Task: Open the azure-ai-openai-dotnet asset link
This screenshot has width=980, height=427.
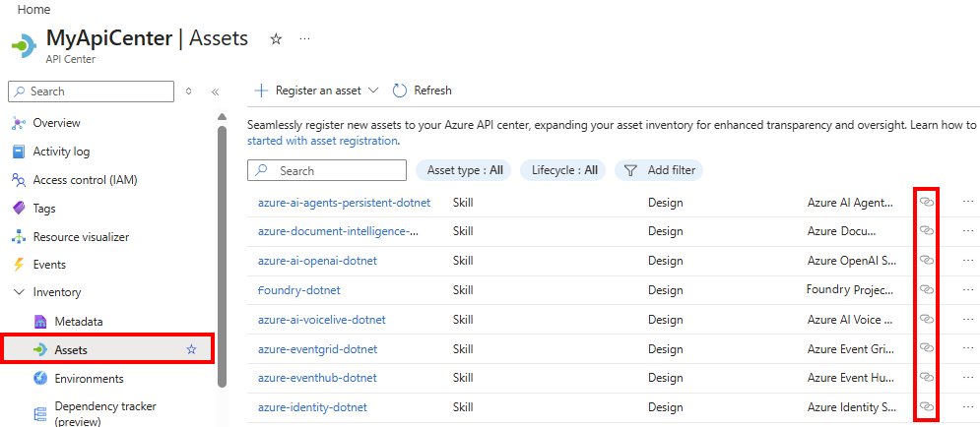Action: (317, 261)
